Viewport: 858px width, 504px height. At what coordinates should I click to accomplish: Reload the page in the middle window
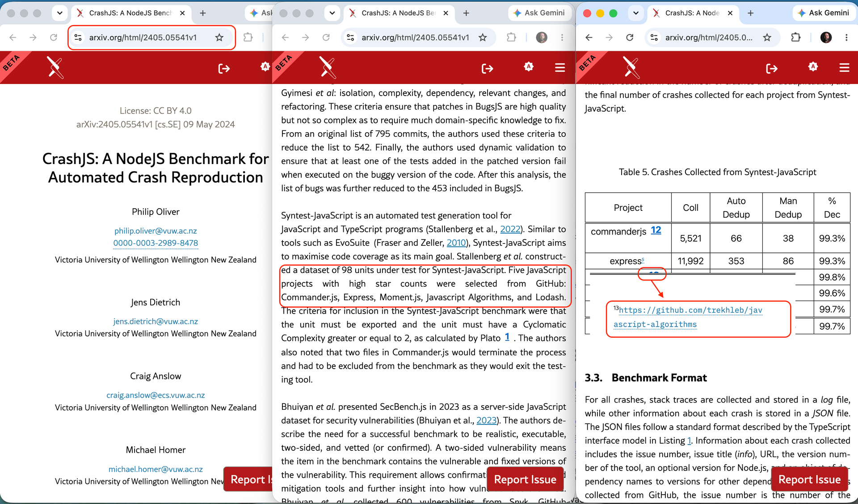coord(326,38)
